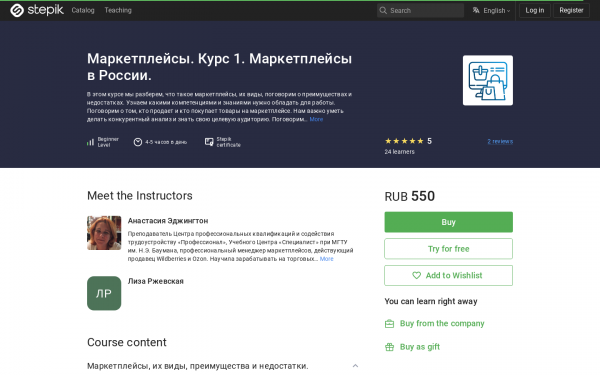The width and height of the screenshot is (600, 375).
Task: Click Add to Wishlist button
Action: (448, 276)
